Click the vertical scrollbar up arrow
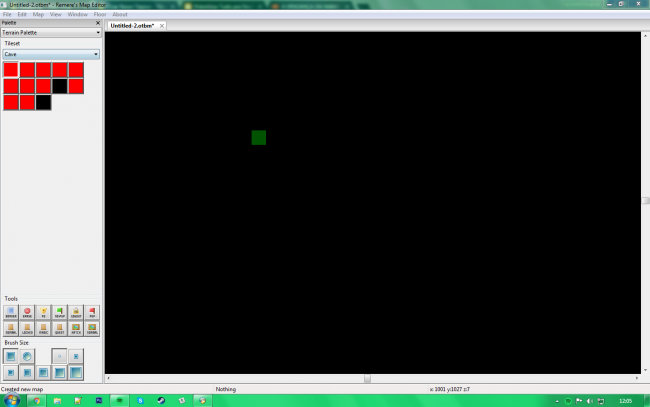This screenshot has height=407, width=650. coord(645,36)
